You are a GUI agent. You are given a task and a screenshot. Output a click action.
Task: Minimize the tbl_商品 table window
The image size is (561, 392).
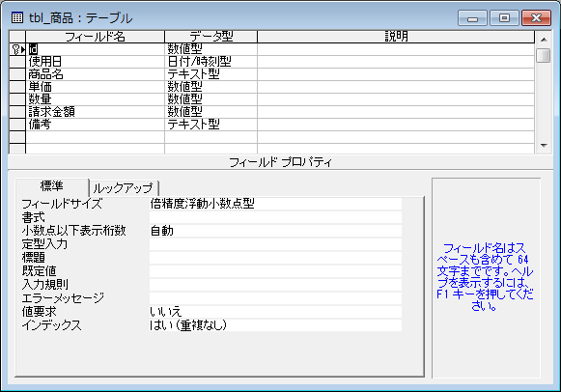click(x=472, y=18)
